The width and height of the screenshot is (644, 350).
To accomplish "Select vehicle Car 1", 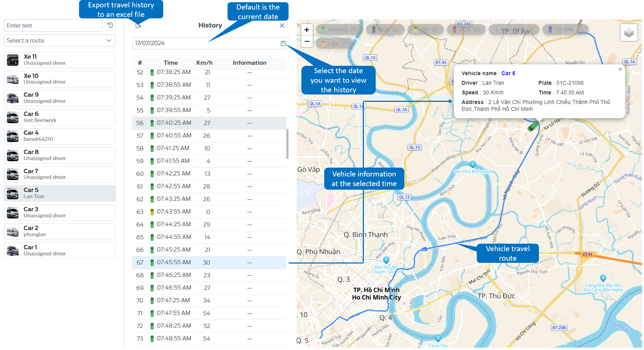I will coord(60,251).
